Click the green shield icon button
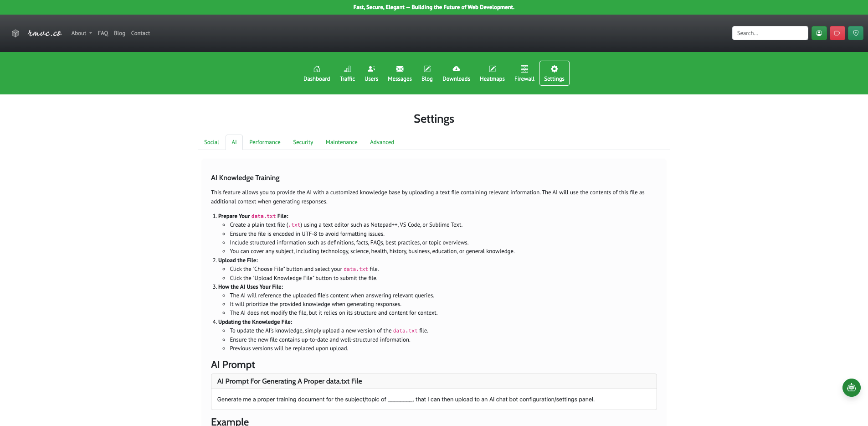Image resolution: width=868 pixels, height=426 pixels. click(x=855, y=33)
